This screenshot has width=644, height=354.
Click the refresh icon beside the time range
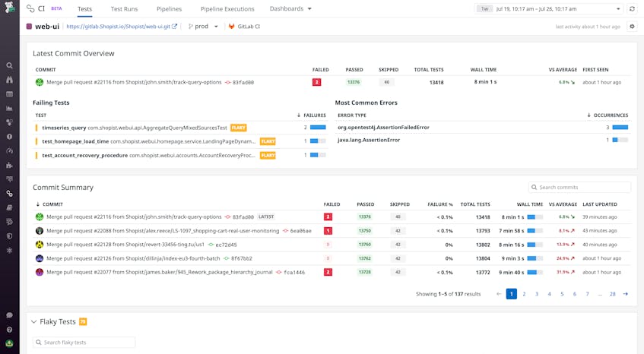click(632, 8)
